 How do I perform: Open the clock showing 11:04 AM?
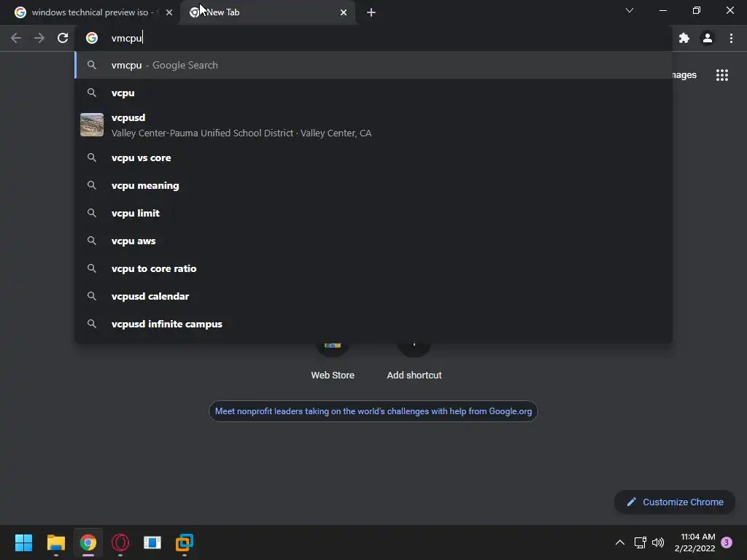pos(694,542)
